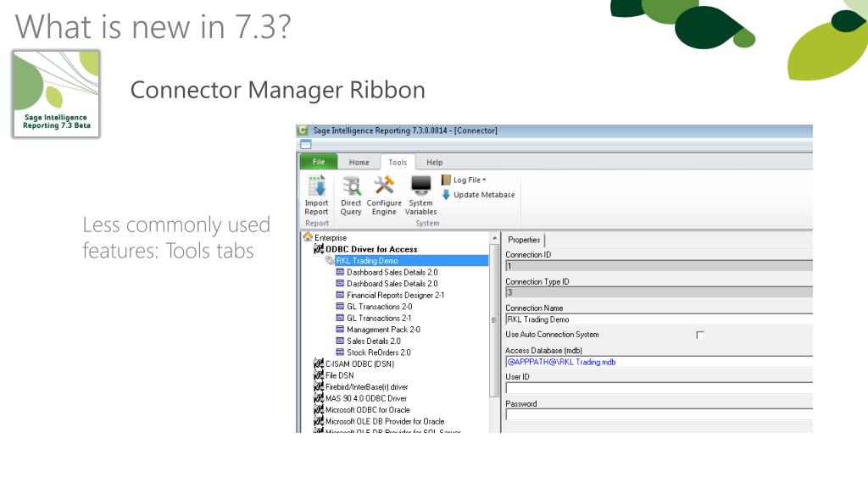Click tree scrollbar up arrow
Viewport: 868px width, 488px height.
tap(494, 238)
